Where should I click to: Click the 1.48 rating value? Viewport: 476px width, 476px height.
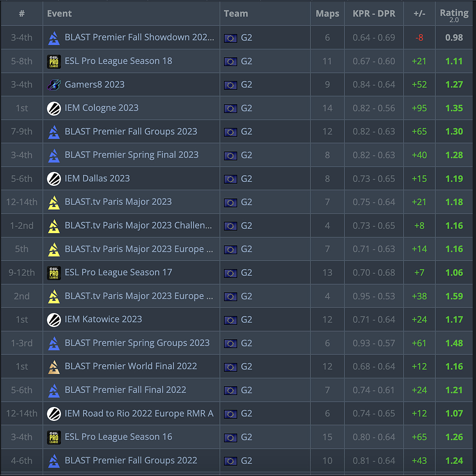pos(454,343)
